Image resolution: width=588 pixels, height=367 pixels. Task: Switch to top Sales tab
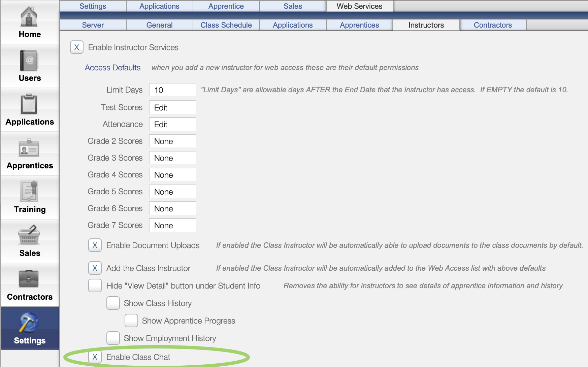[293, 6]
